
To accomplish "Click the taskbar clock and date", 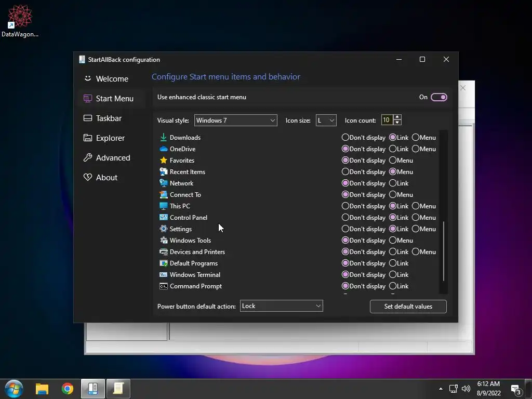I will pyautogui.click(x=488, y=389).
